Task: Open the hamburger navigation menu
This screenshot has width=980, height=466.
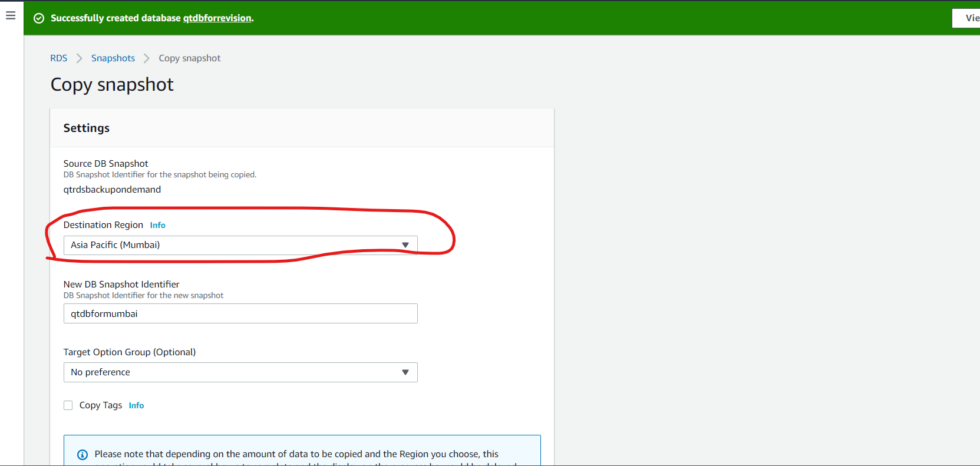Action: coord(11,16)
